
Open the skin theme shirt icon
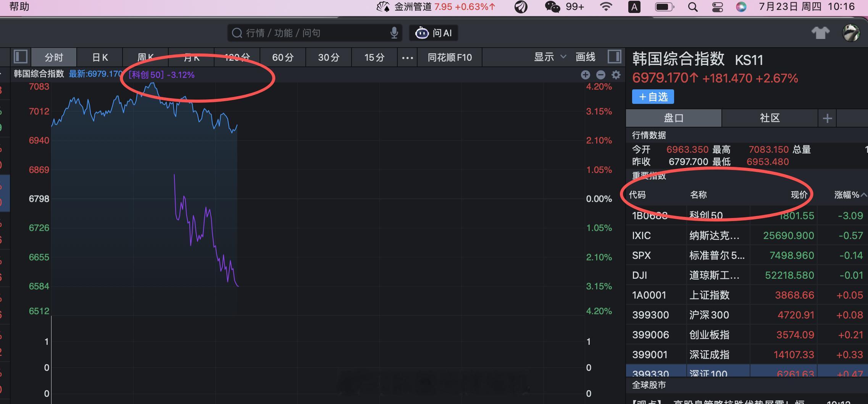click(x=820, y=33)
